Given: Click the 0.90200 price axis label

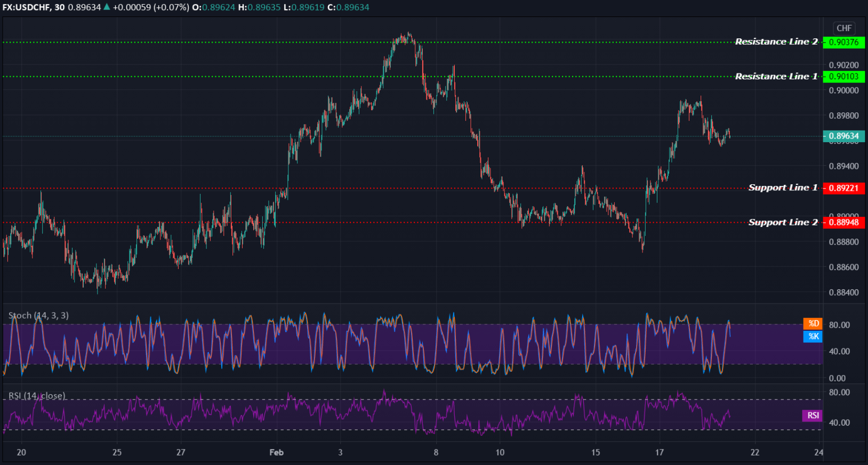Looking at the screenshot, I should [x=844, y=65].
